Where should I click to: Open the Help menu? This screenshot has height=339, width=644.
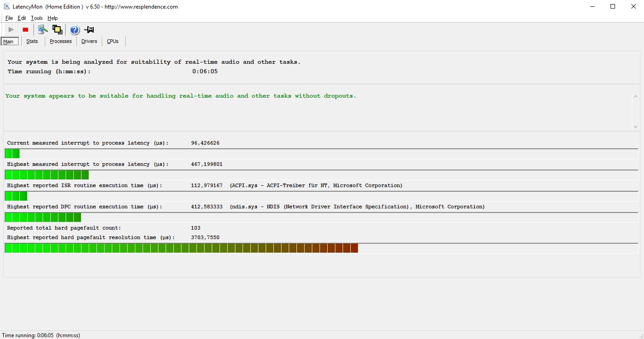point(52,18)
